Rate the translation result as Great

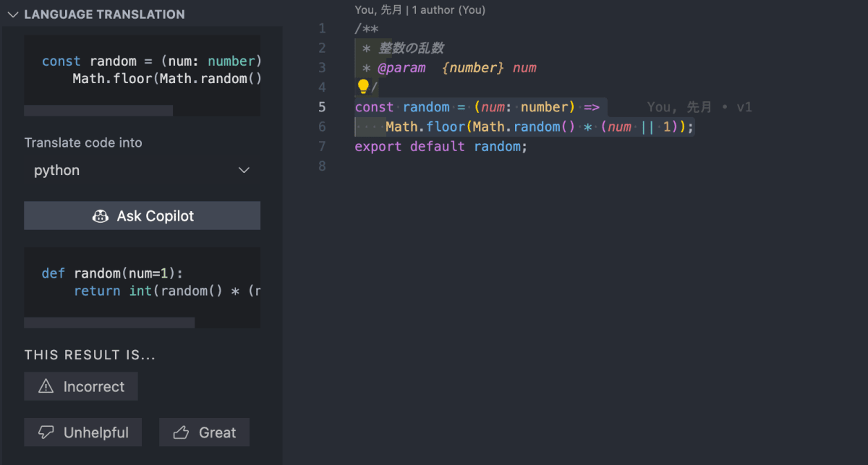click(x=204, y=432)
